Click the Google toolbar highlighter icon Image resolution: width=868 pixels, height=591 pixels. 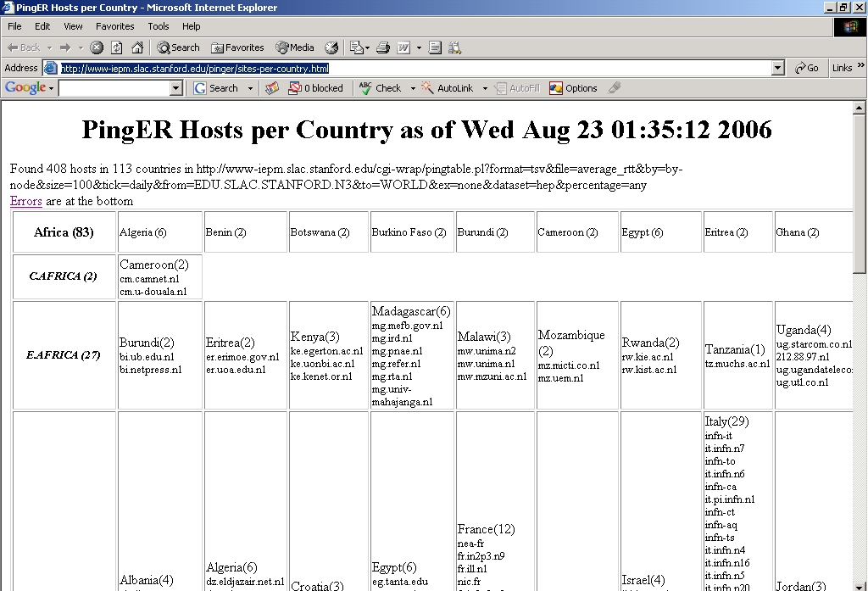(x=615, y=88)
